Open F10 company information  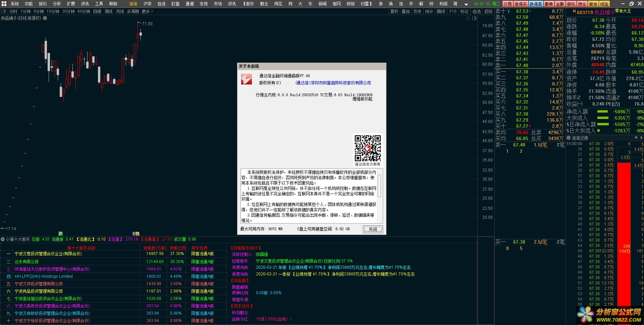(453, 11)
